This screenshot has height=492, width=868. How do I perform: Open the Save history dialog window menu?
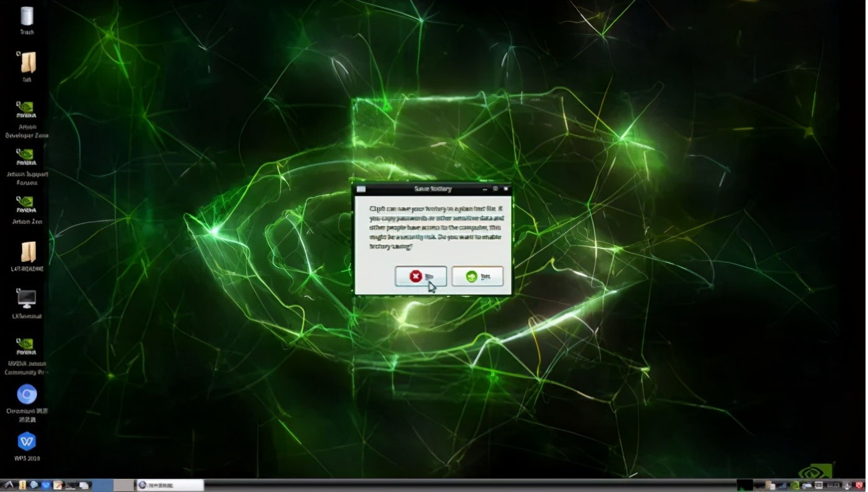pyautogui.click(x=361, y=189)
